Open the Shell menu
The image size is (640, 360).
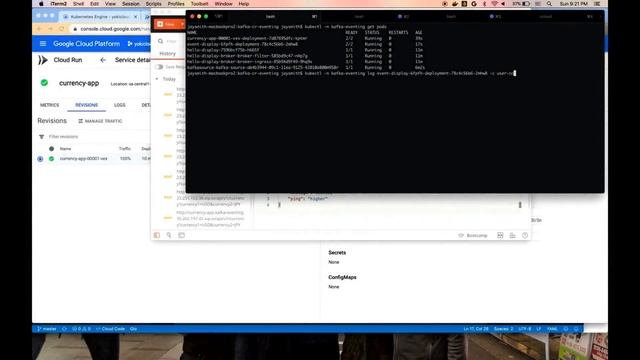[78, 4]
